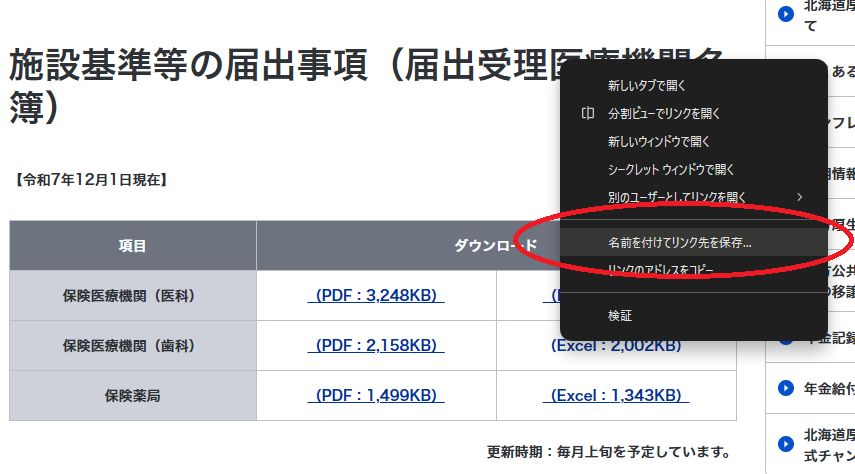
Task: Open the 年金記録 sidebar link
Action: [829, 337]
